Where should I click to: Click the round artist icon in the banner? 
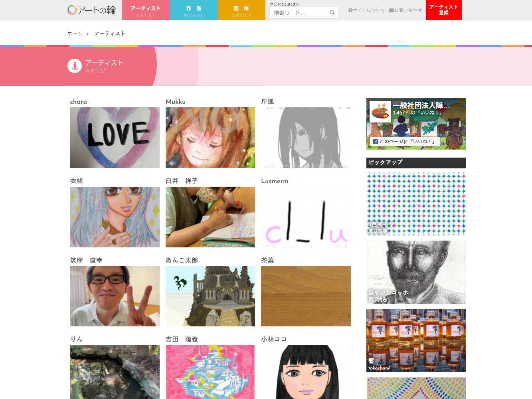pos(75,66)
